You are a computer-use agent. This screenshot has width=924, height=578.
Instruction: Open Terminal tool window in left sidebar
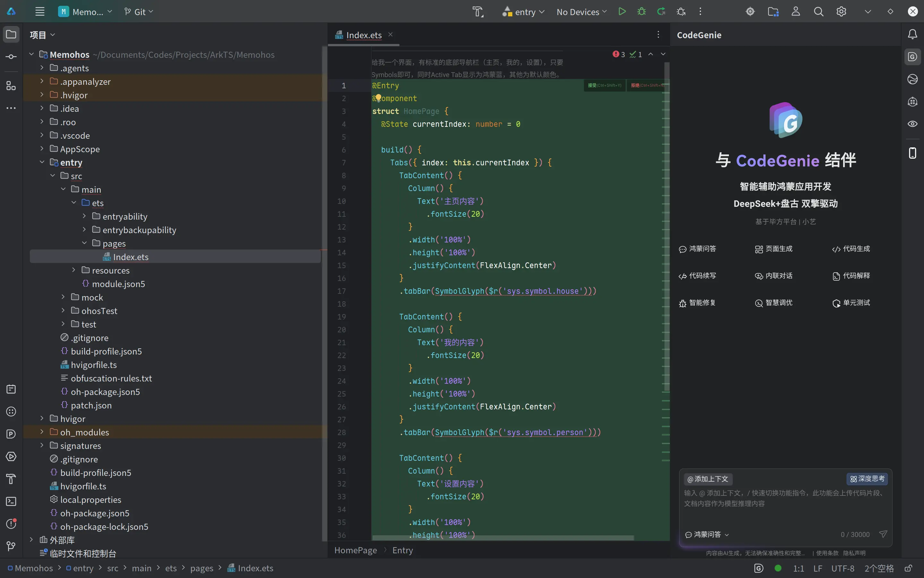[11, 501]
